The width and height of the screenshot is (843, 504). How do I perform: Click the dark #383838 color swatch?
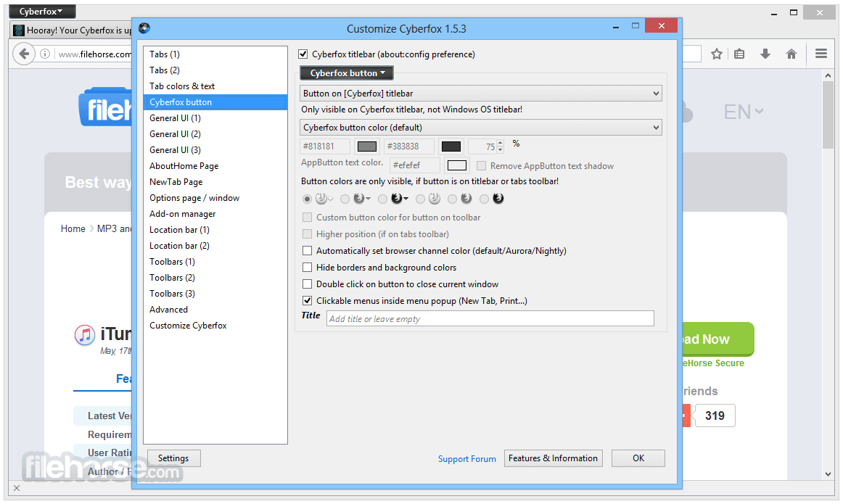pos(451,146)
